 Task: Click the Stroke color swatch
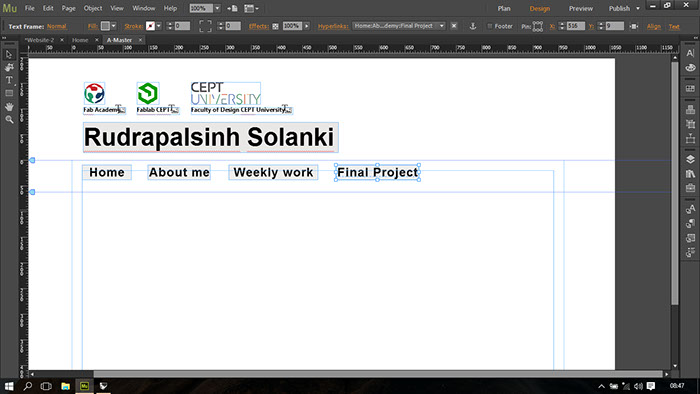[150, 26]
